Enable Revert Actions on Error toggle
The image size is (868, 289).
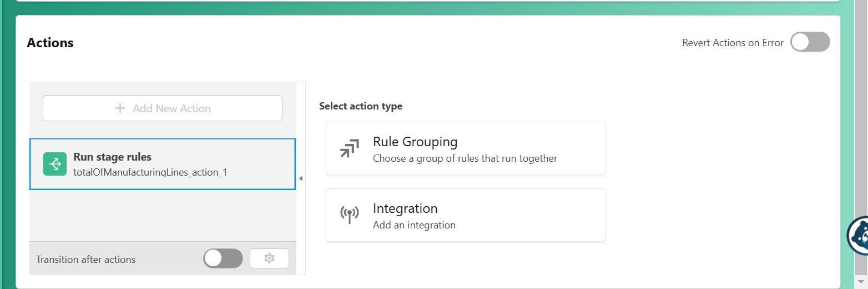pyautogui.click(x=810, y=42)
